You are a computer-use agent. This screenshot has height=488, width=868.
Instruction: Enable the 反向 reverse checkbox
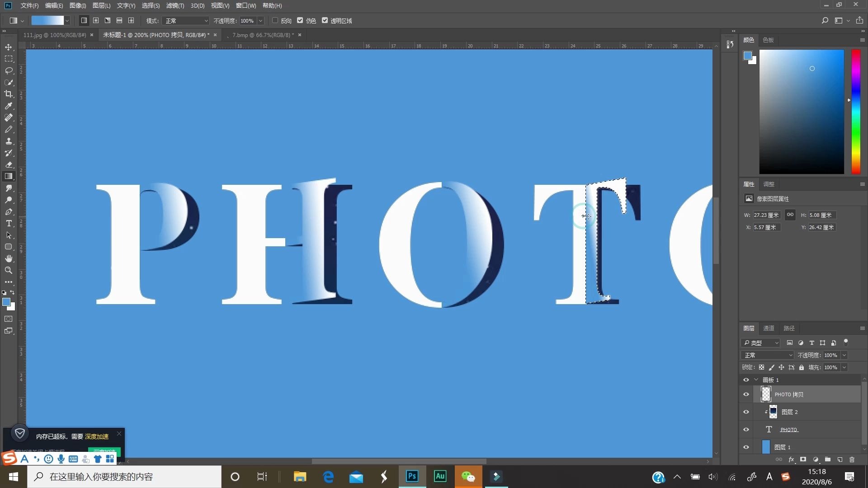click(x=275, y=20)
